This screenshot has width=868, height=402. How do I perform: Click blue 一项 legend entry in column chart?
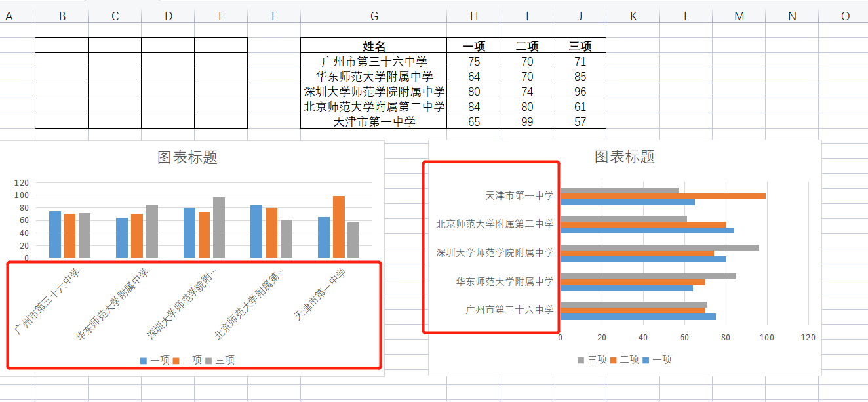155,360
